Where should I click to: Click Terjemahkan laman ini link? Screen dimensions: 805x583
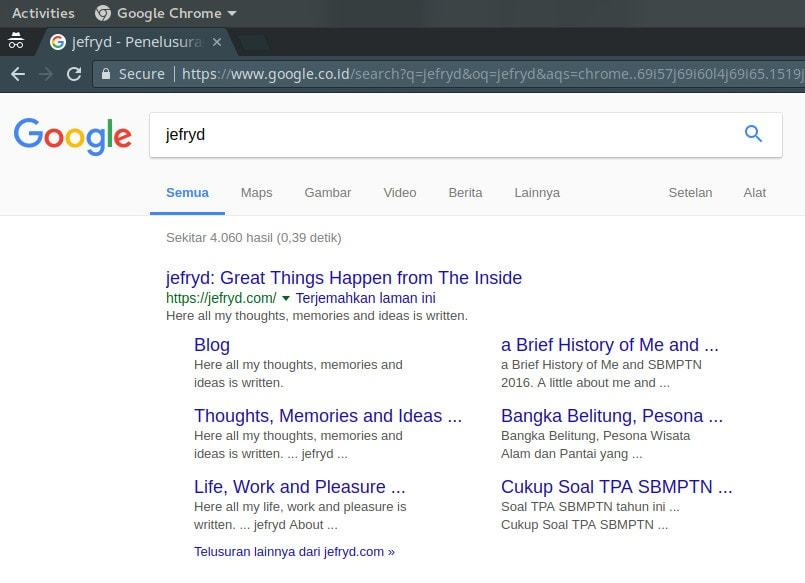click(x=366, y=298)
